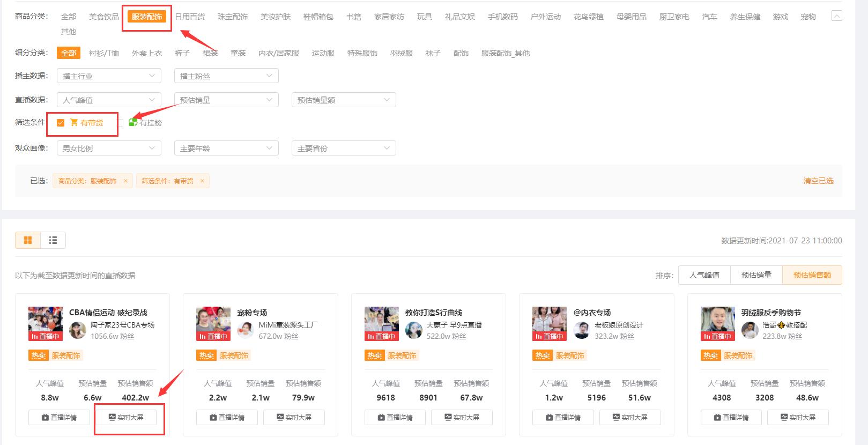Select 全部 in sub-category row
This screenshot has width=868, height=445.
pyautogui.click(x=69, y=53)
